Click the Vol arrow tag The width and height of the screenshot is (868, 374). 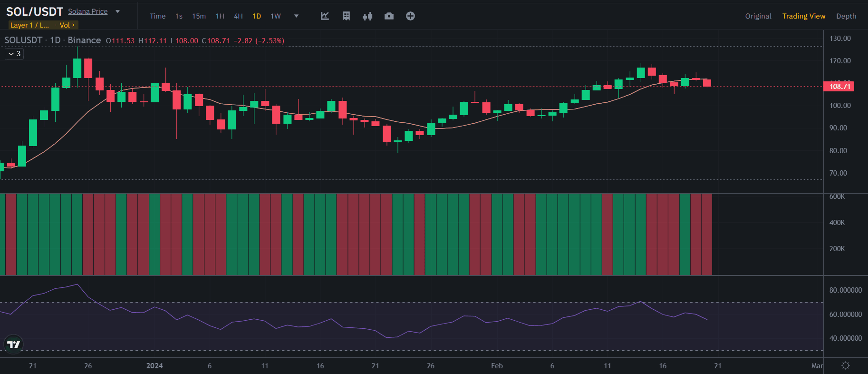point(67,25)
